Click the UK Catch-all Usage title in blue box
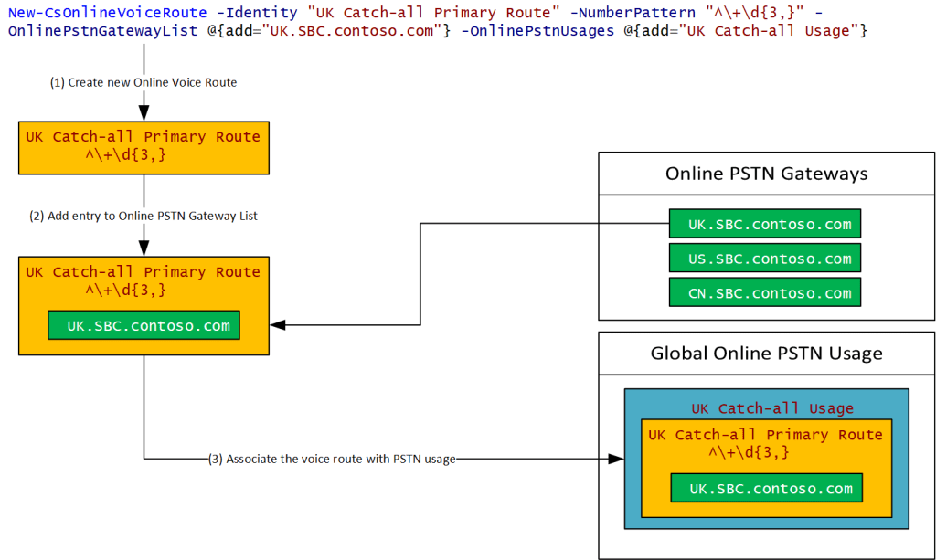Viewport: 936px width, 560px height. [771, 408]
